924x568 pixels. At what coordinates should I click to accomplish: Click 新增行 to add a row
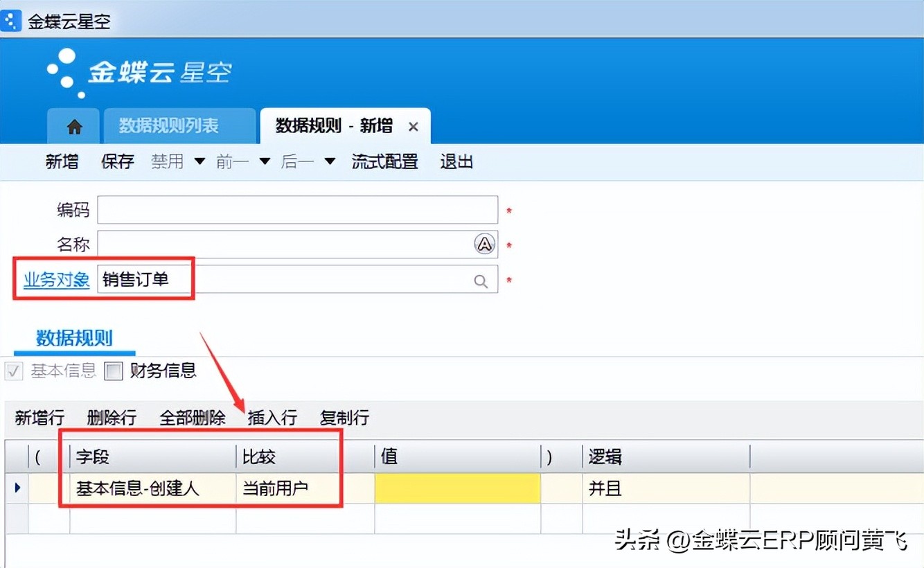pos(39,418)
